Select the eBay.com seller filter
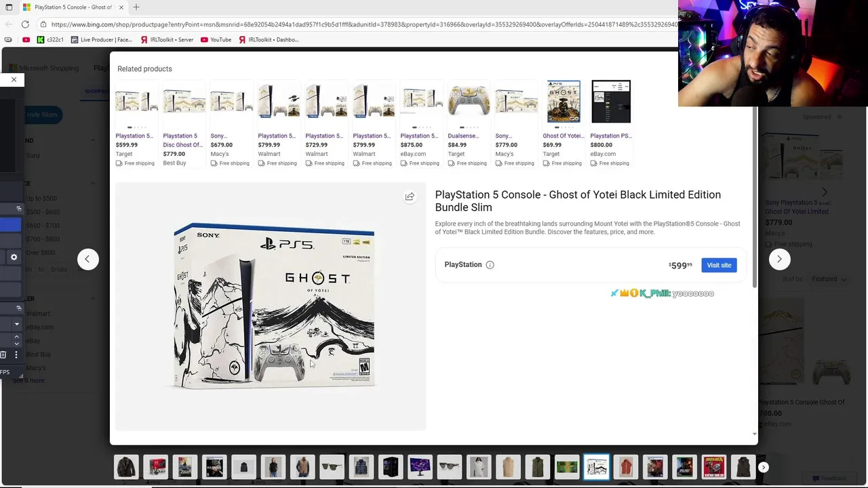The height and width of the screenshot is (488, 868). [x=39, y=327]
